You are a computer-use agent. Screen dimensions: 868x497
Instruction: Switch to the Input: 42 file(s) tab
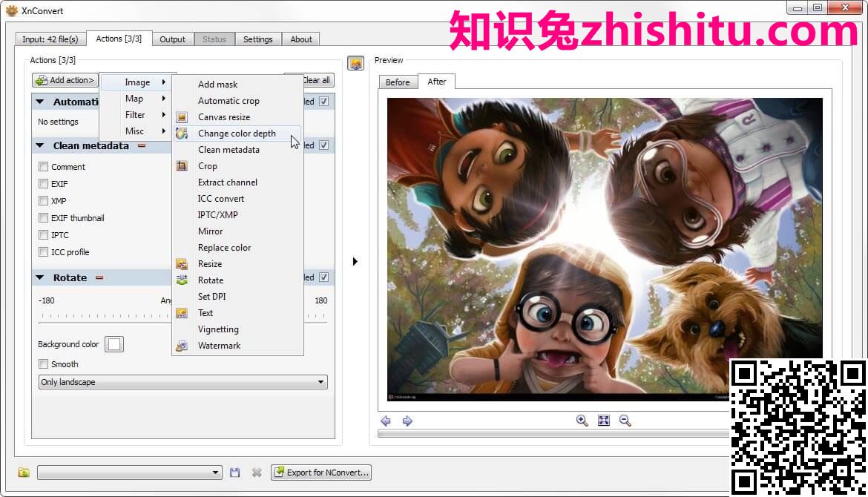point(50,39)
